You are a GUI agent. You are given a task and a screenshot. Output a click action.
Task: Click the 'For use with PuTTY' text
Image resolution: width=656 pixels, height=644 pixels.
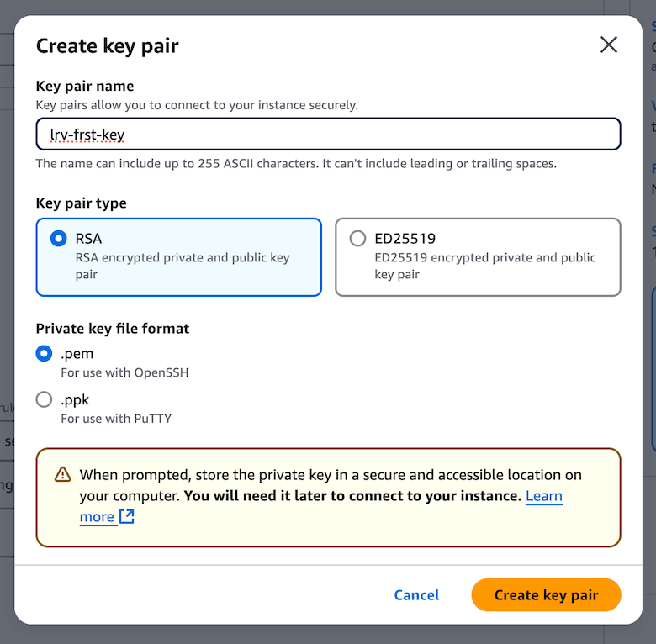tap(116, 419)
